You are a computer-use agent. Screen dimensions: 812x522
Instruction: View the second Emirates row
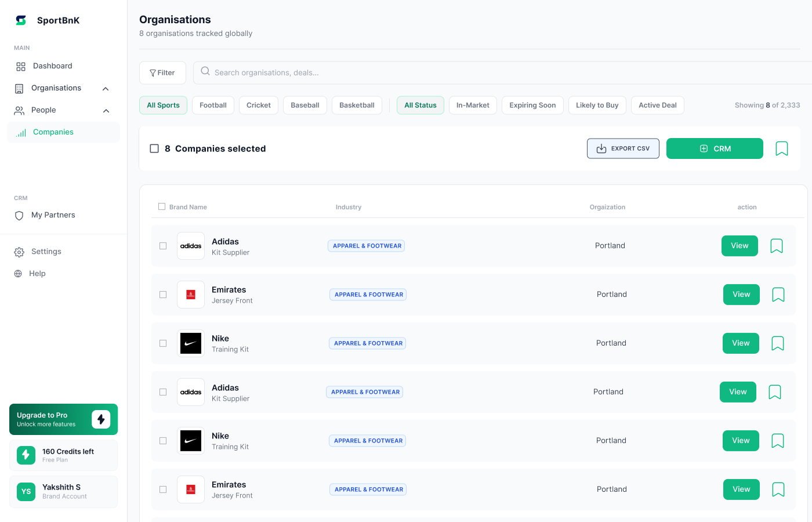coord(741,490)
